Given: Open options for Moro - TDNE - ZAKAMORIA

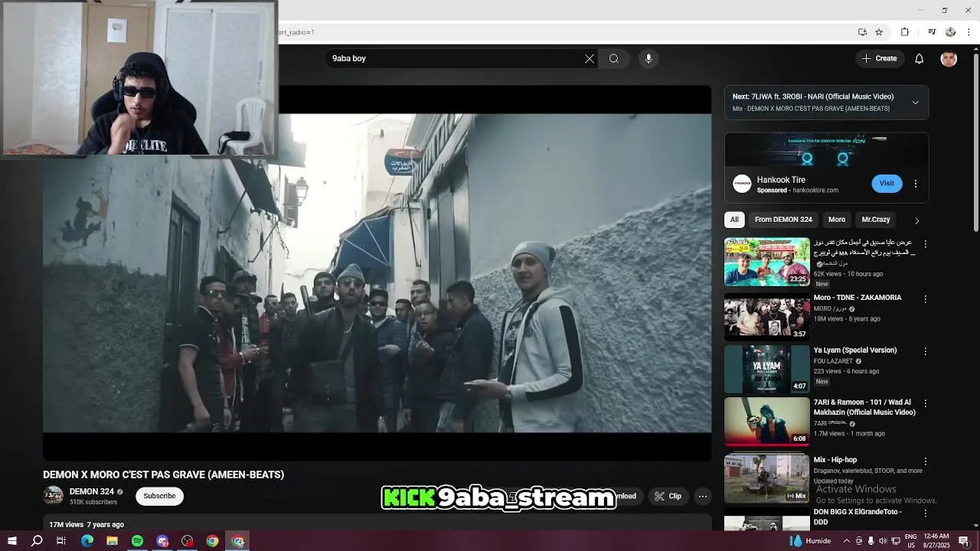Looking at the screenshot, I should tap(925, 298).
